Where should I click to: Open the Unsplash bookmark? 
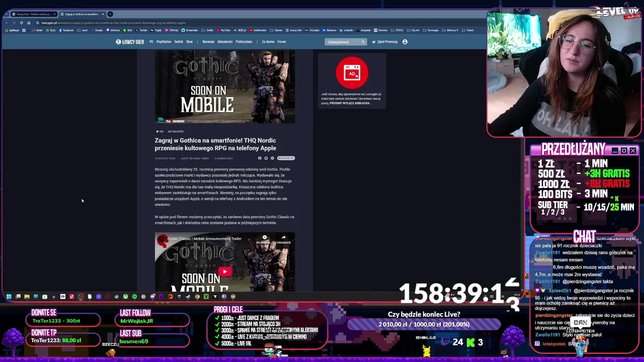363,30
